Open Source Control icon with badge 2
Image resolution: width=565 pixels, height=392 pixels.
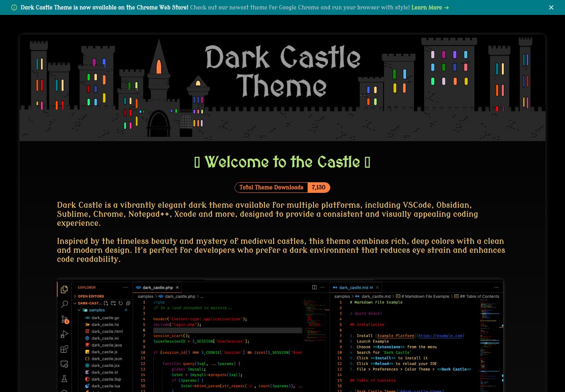[64, 319]
